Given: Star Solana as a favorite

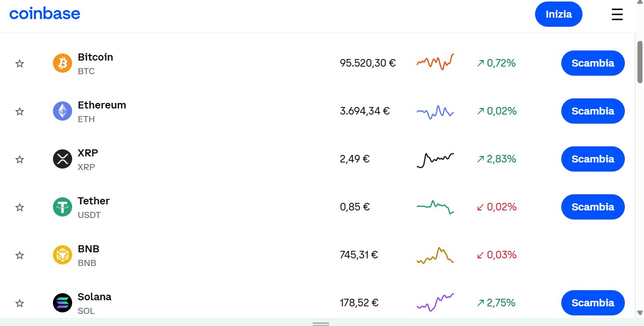Looking at the screenshot, I should (x=19, y=302).
